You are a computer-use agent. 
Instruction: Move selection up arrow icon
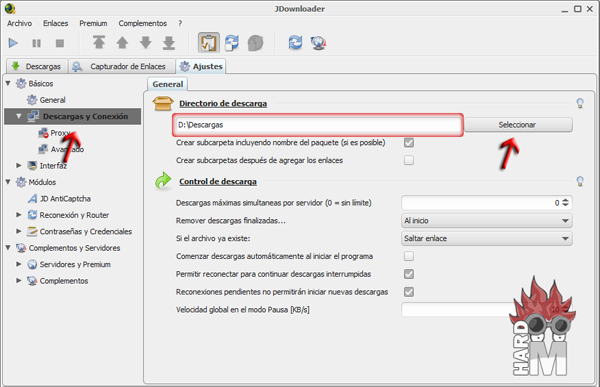coord(122,42)
